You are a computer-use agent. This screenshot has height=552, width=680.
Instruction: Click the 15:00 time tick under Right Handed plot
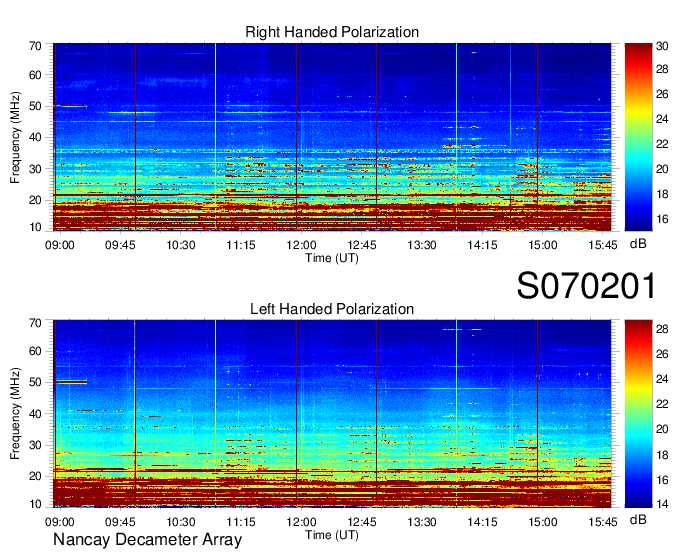click(543, 245)
